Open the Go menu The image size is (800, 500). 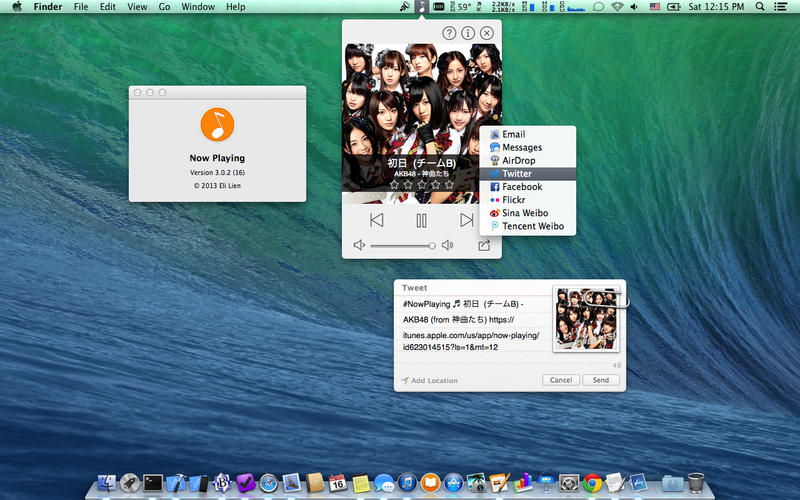164,7
